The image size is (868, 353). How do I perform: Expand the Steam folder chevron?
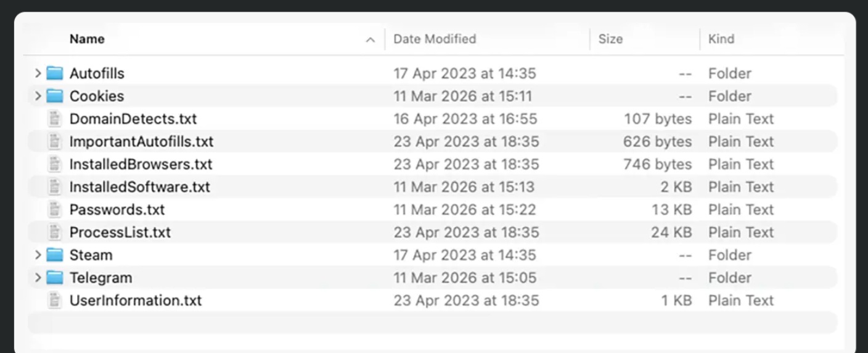click(x=38, y=255)
